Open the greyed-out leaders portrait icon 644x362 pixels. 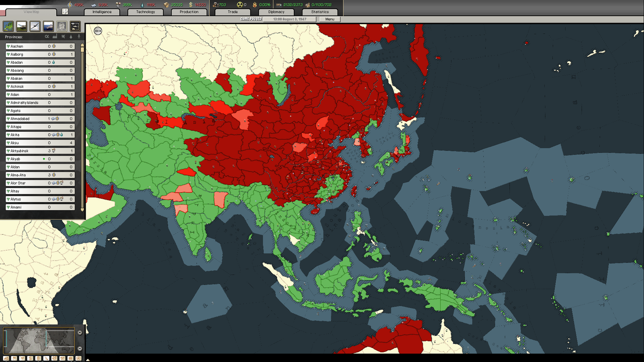pyautogui.click(x=62, y=26)
